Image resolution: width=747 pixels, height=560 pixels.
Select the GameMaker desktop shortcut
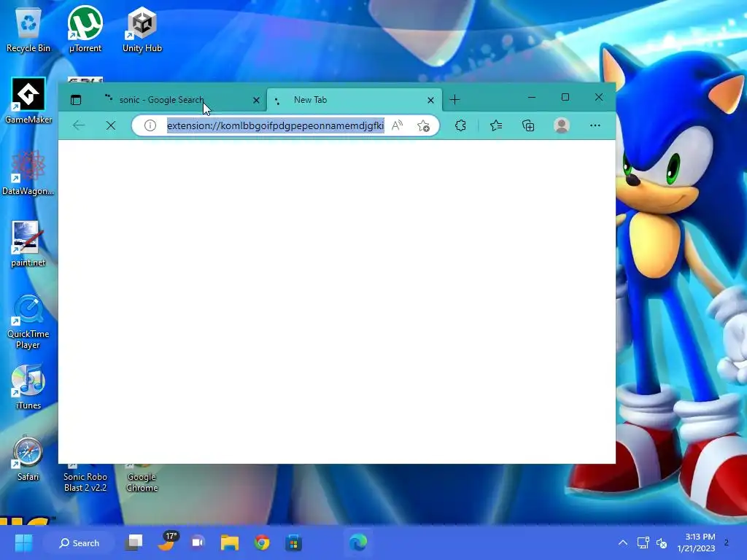click(28, 101)
